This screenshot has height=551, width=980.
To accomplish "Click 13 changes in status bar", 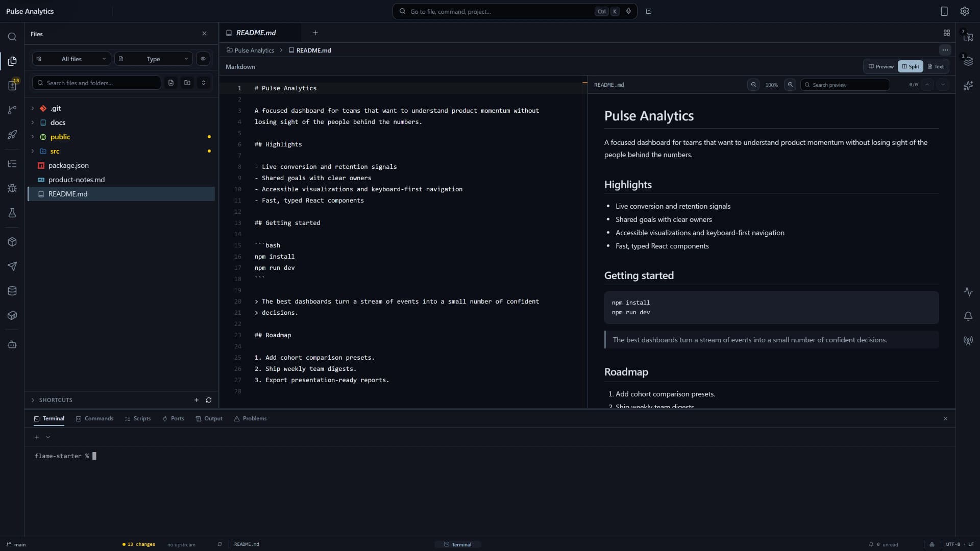I will (138, 544).
